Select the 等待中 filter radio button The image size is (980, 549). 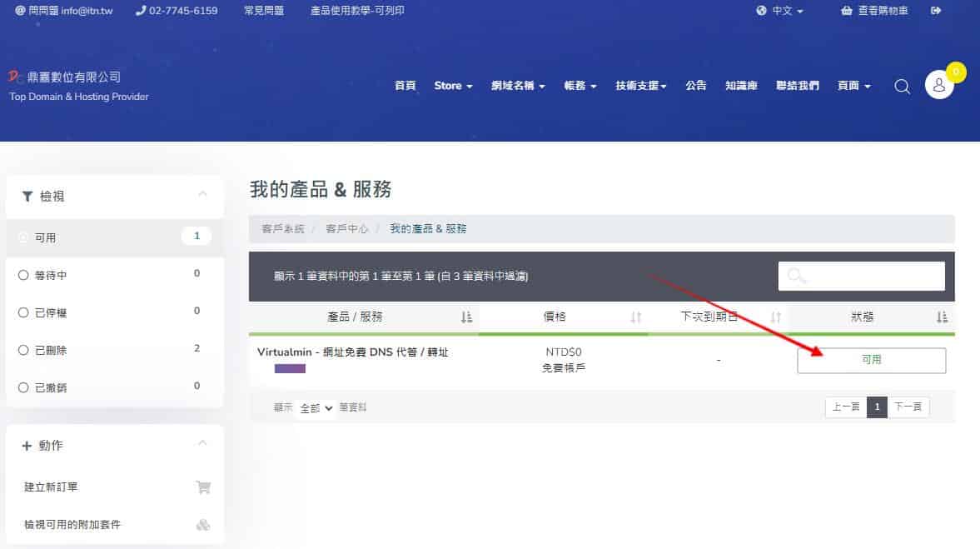click(23, 275)
